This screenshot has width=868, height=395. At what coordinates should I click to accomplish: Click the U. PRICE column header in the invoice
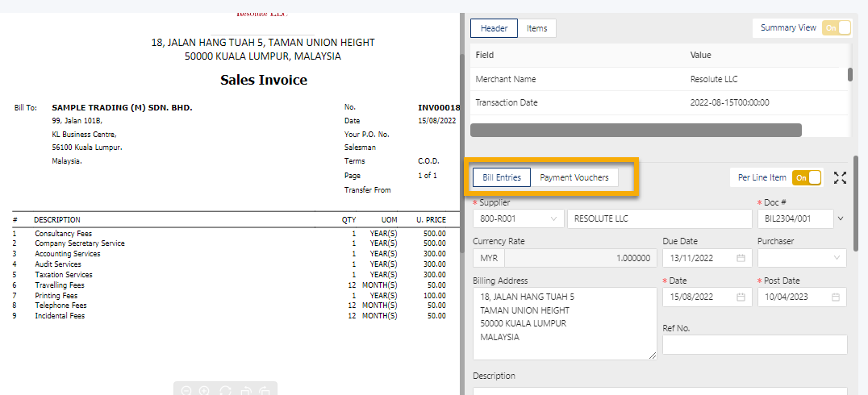point(432,219)
